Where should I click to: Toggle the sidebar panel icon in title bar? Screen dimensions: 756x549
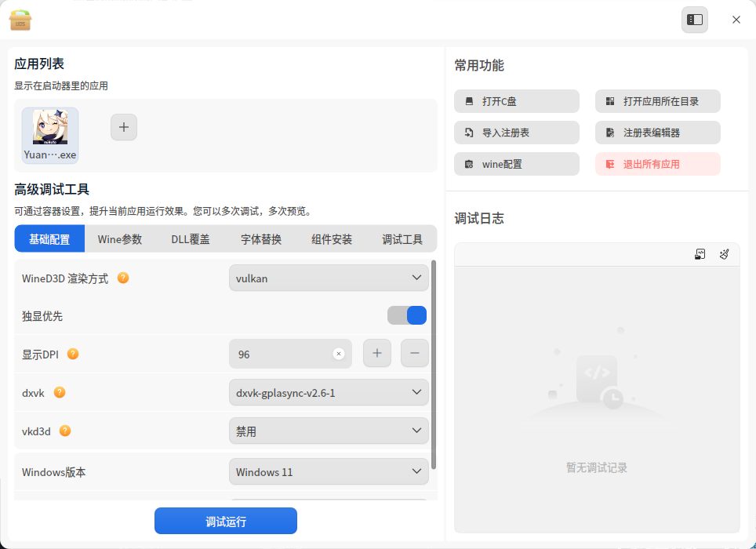click(x=694, y=20)
